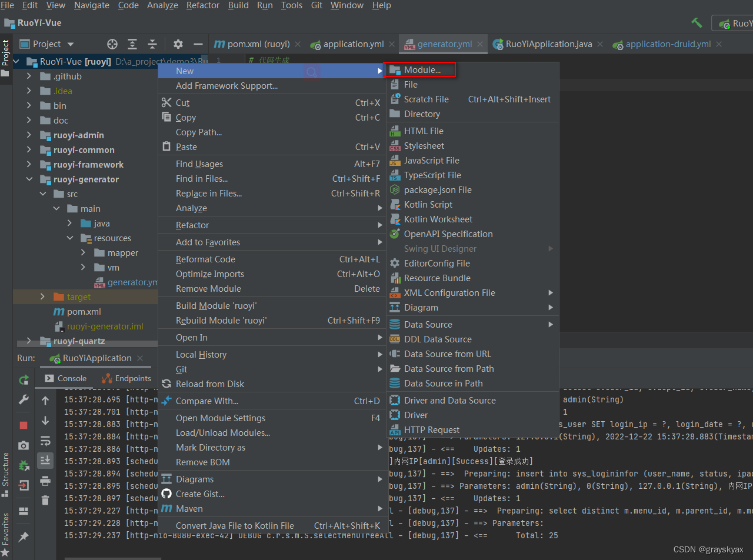Select ruoyi-framework in project tree
753x560 pixels.
point(89,165)
